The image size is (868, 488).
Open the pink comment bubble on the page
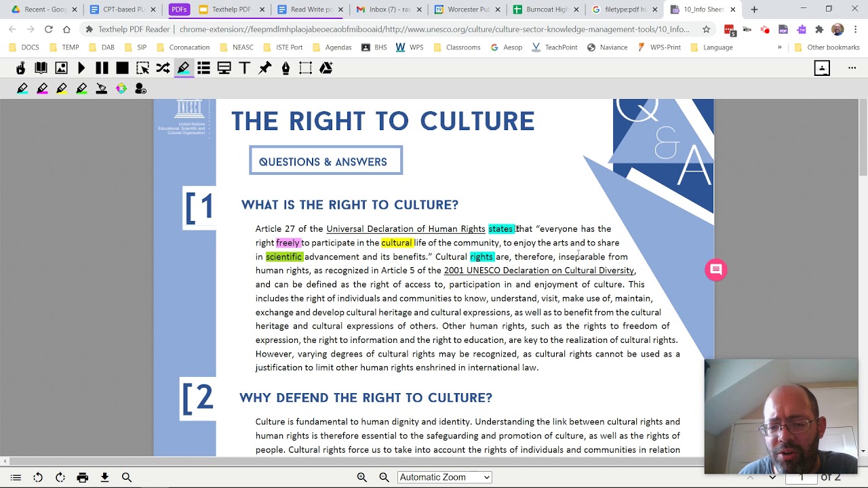pyautogui.click(x=715, y=270)
